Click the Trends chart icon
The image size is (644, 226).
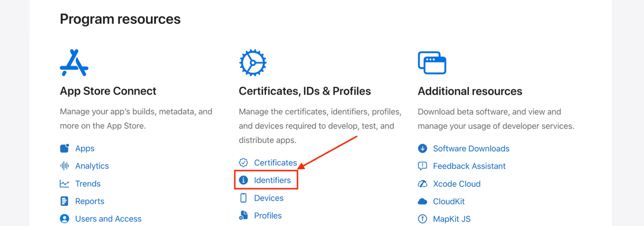(x=64, y=184)
